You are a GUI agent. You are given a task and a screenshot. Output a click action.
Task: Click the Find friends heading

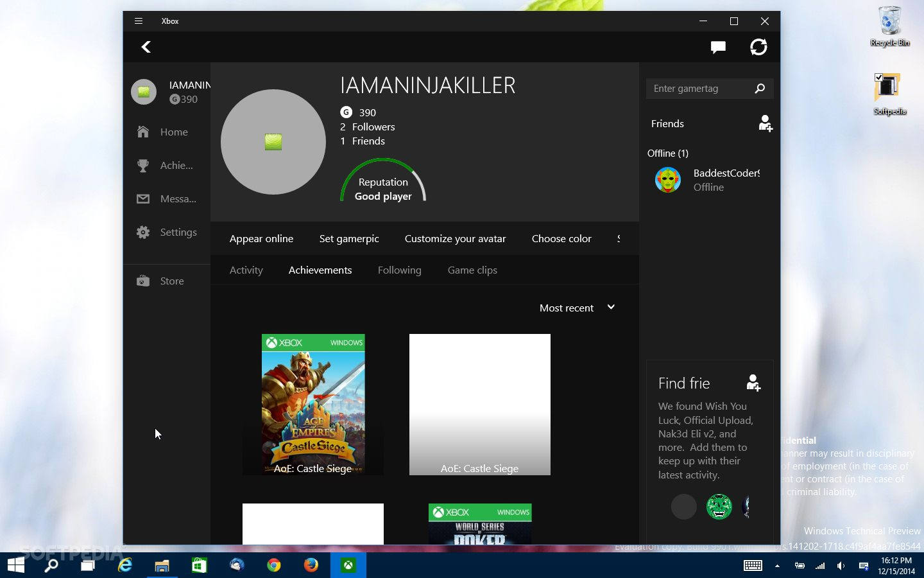pyautogui.click(x=684, y=383)
